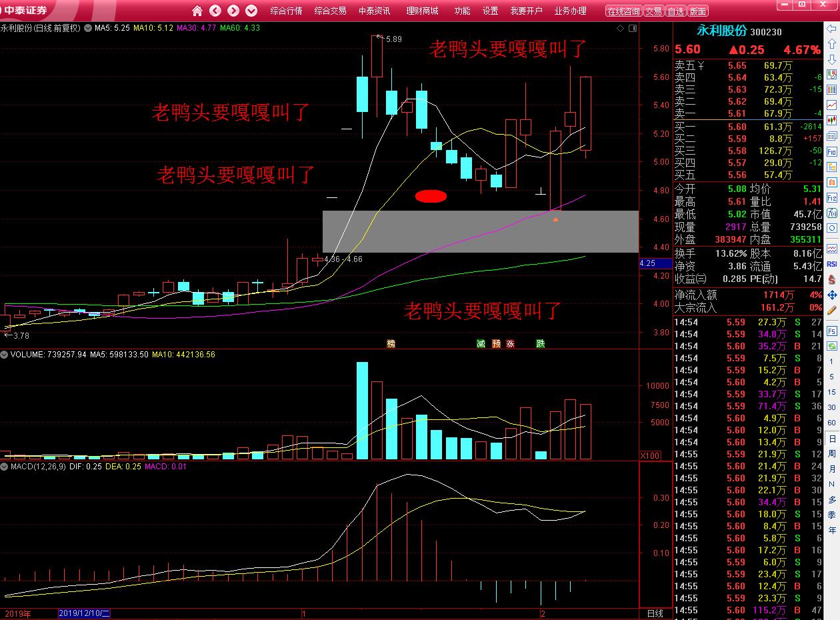Click the 自选 button

pyautogui.click(x=675, y=11)
